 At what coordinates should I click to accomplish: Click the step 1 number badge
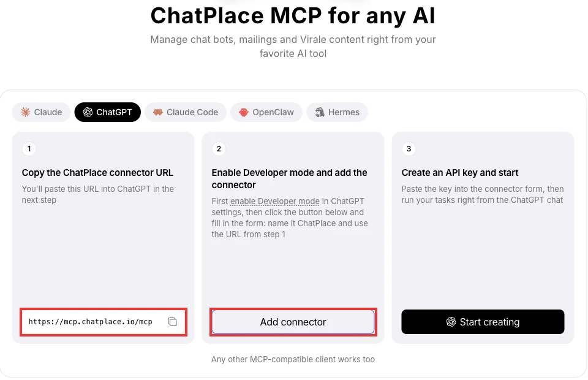tap(29, 148)
